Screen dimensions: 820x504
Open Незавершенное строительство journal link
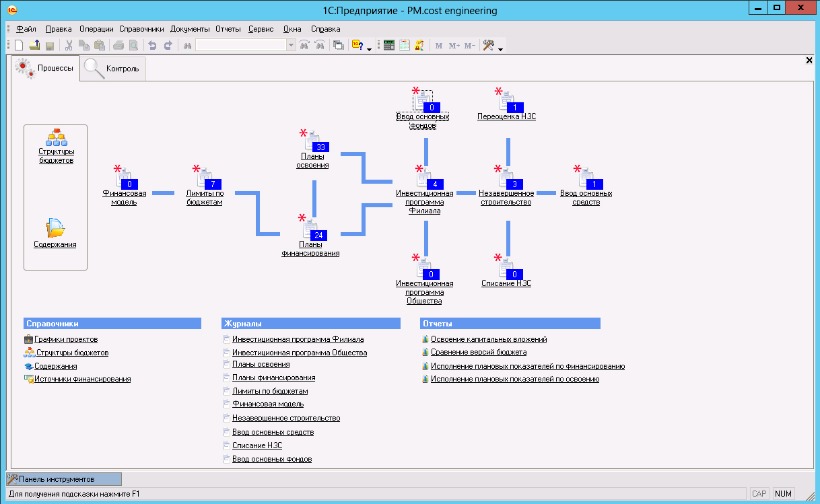[286, 418]
